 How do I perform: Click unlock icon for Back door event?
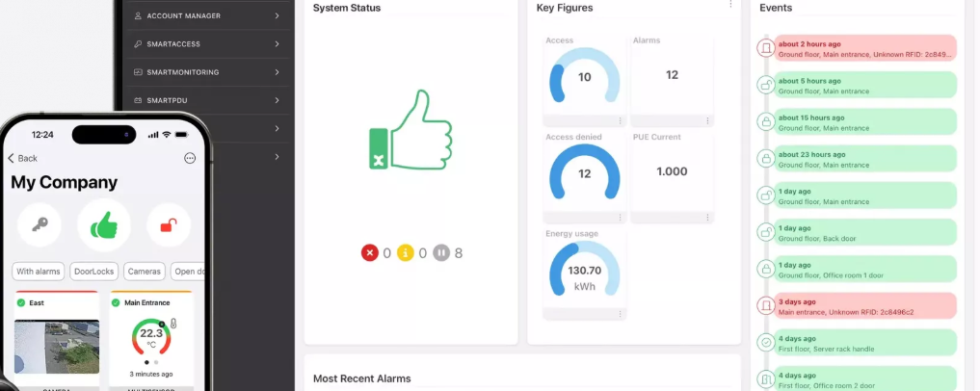pyautogui.click(x=766, y=232)
